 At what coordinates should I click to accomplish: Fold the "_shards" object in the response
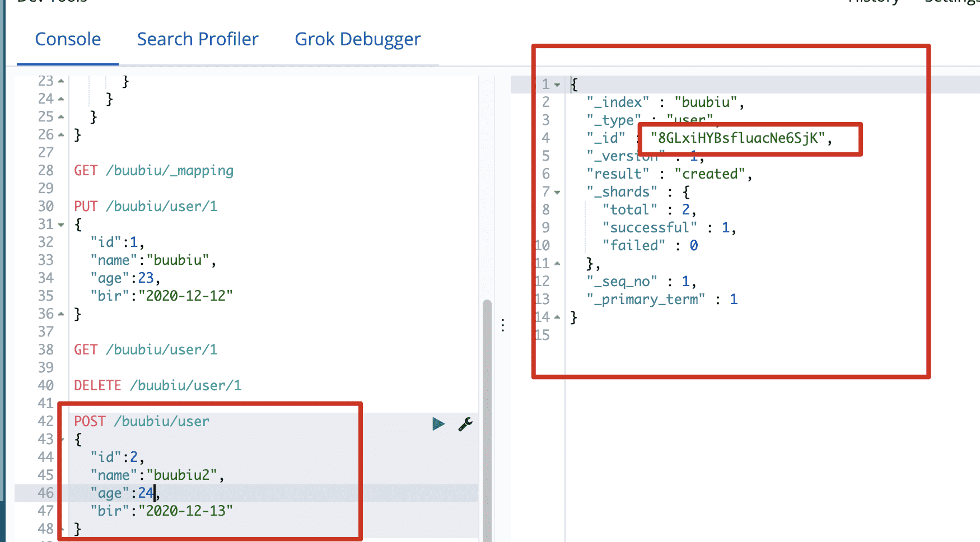pos(557,193)
